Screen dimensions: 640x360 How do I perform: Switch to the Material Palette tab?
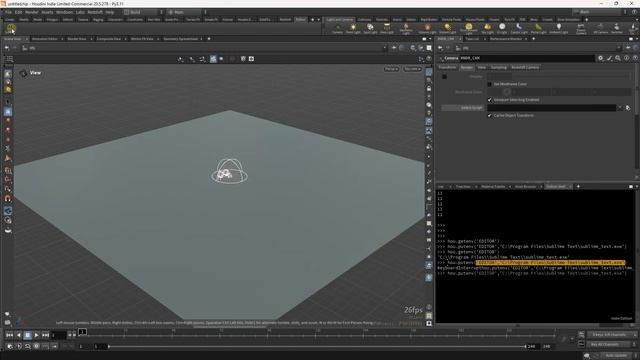coord(493,187)
